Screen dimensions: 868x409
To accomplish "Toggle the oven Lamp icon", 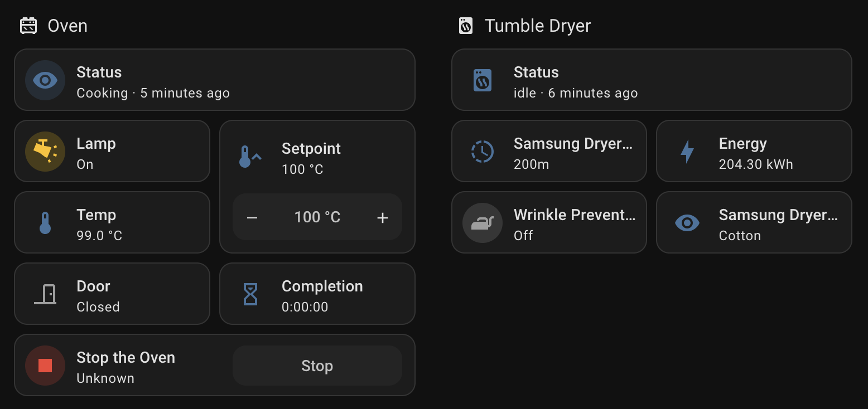I will pos(45,152).
